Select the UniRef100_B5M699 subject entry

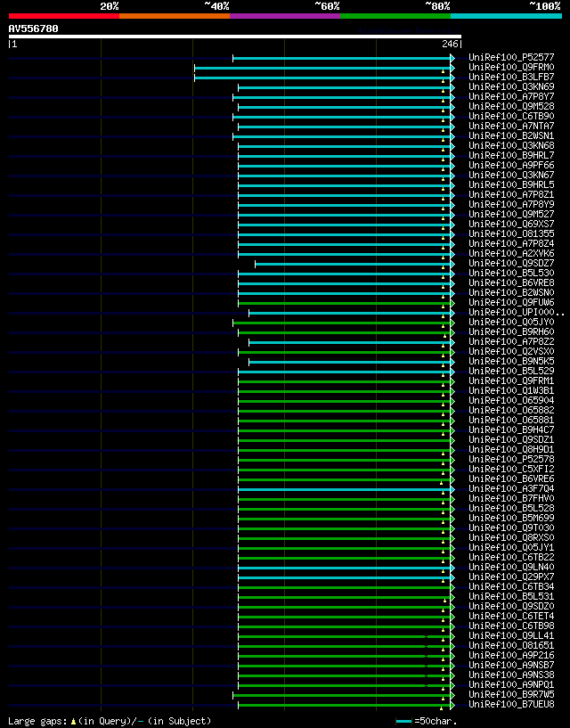[x=511, y=518]
